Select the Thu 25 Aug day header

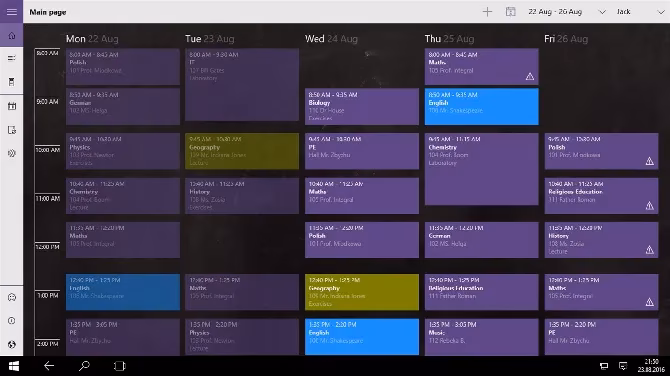449,39
